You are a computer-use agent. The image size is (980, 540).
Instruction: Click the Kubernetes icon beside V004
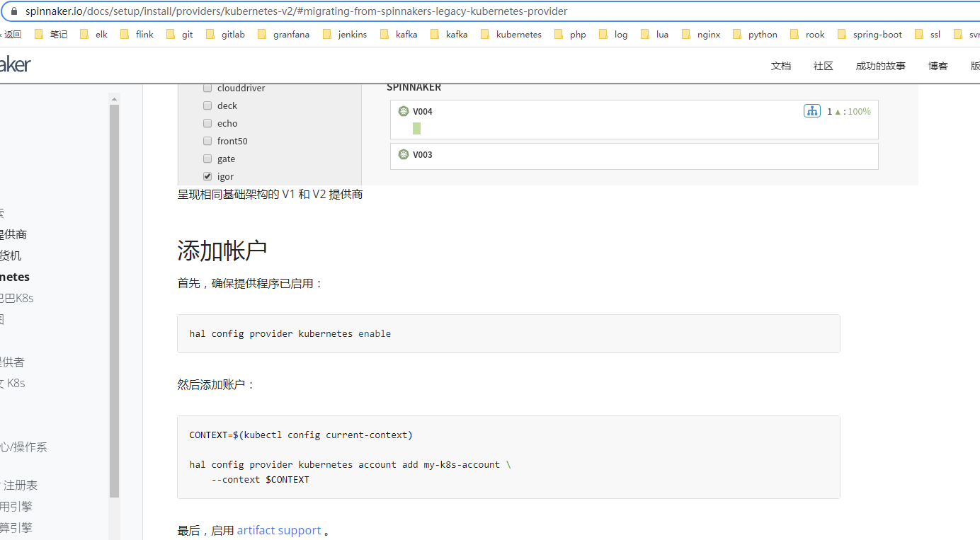pos(404,111)
